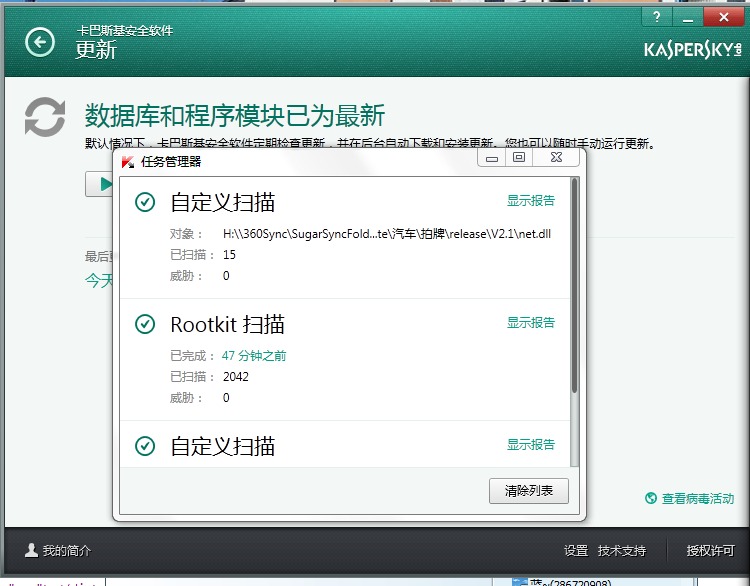Open 设置 in the bottom bar
The image size is (750, 586).
click(x=576, y=551)
